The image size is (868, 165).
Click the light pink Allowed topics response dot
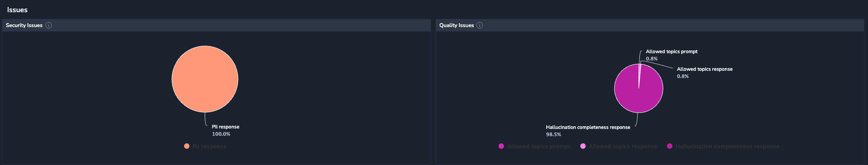(583, 147)
